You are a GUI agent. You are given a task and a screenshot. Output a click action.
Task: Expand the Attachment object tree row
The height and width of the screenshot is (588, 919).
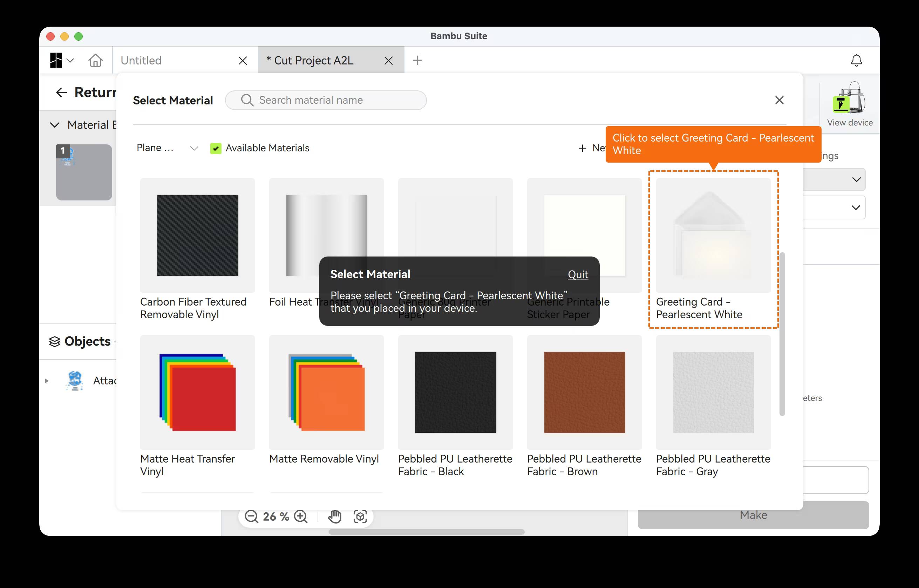click(x=47, y=381)
